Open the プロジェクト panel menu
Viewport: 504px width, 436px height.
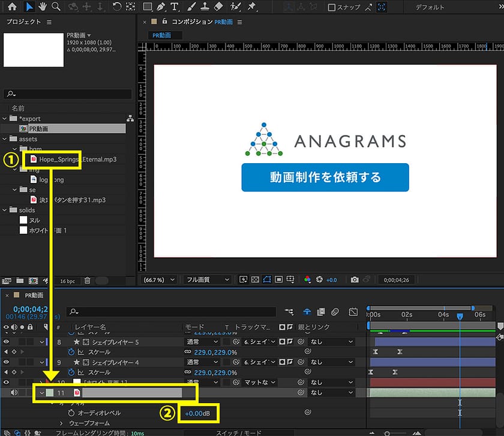(x=49, y=22)
